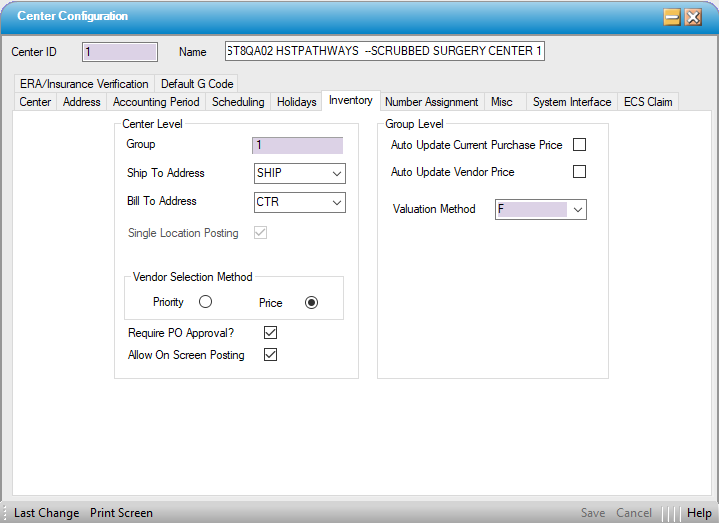Click the Print Screen button

click(x=121, y=513)
